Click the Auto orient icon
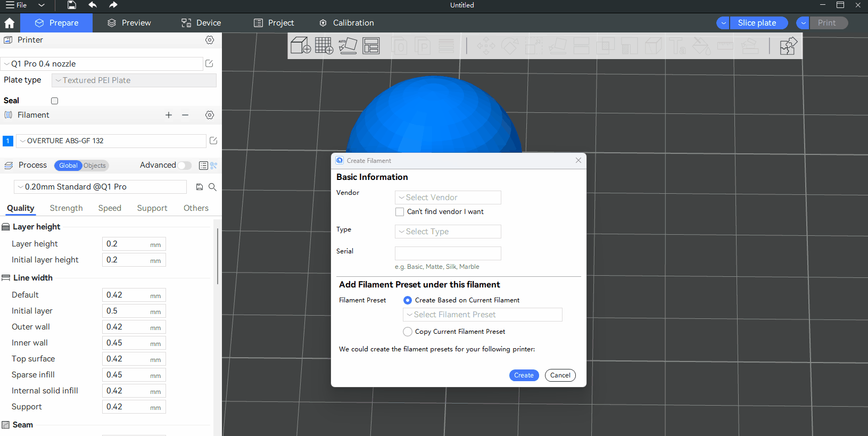The height and width of the screenshot is (436, 868). [x=348, y=45]
